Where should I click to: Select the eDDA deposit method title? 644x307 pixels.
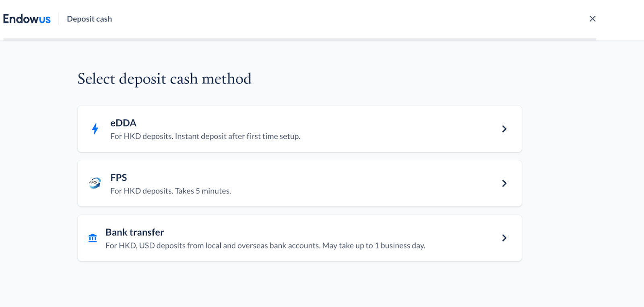[124, 123]
